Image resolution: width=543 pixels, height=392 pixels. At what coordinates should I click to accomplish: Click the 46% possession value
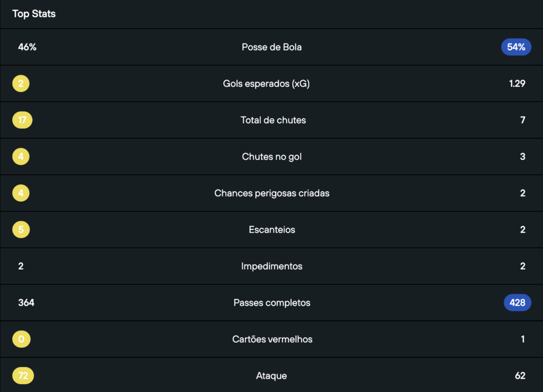(27, 47)
